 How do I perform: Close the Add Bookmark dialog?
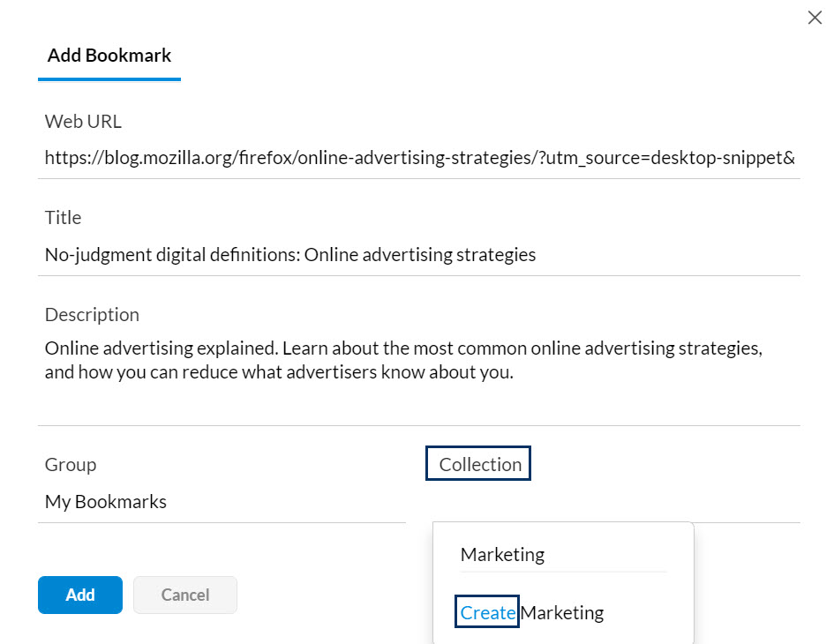tap(815, 18)
